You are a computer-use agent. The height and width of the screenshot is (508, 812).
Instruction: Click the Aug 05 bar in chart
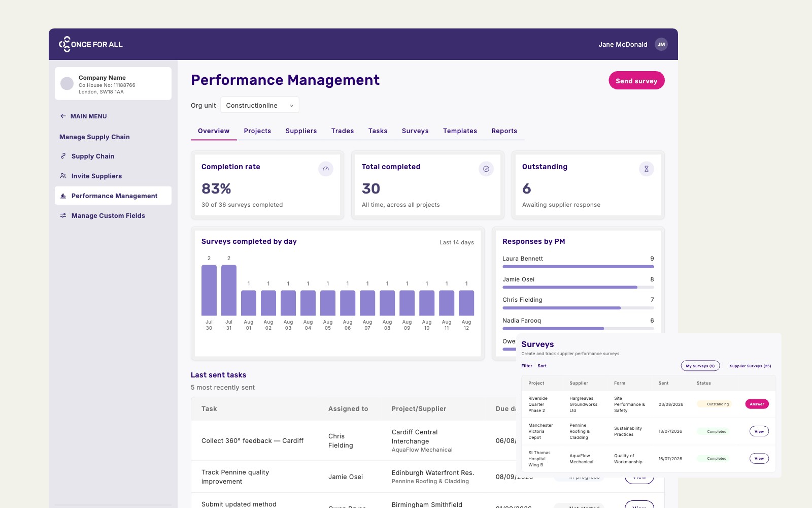[x=328, y=303]
